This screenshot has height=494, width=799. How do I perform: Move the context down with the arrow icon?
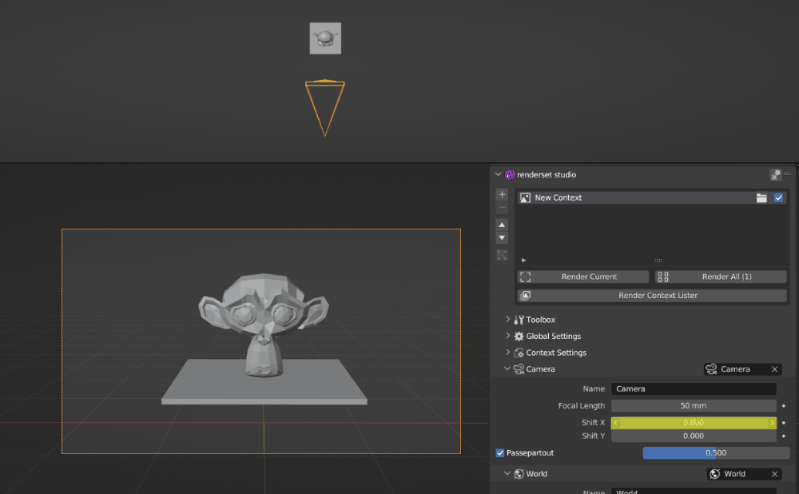[502, 238]
